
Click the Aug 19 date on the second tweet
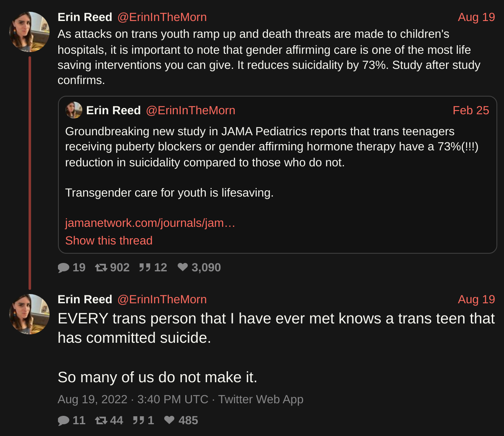[x=476, y=299]
